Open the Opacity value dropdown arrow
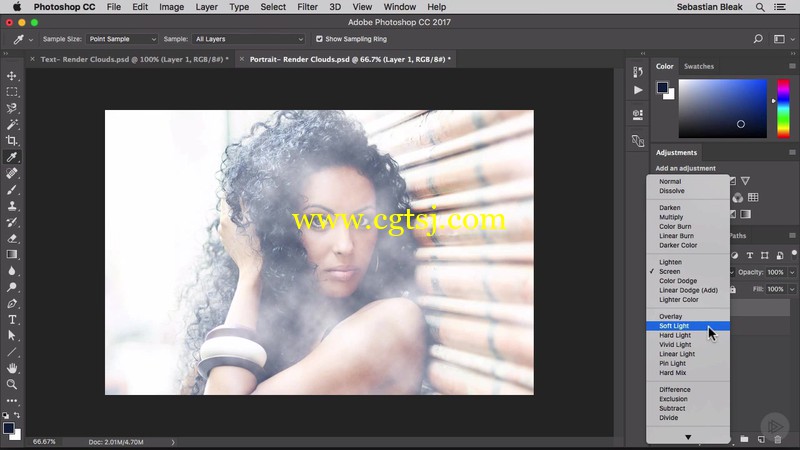Viewport: 800px width, 450px height. [x=792, y=272]
